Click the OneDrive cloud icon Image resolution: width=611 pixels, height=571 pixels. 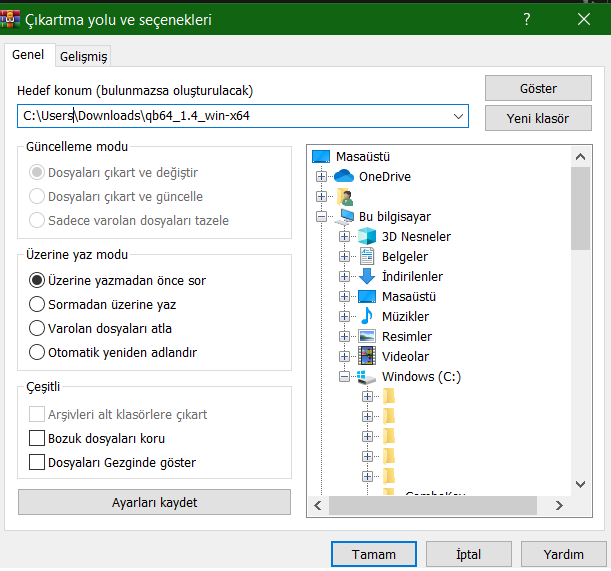(344, 177)
